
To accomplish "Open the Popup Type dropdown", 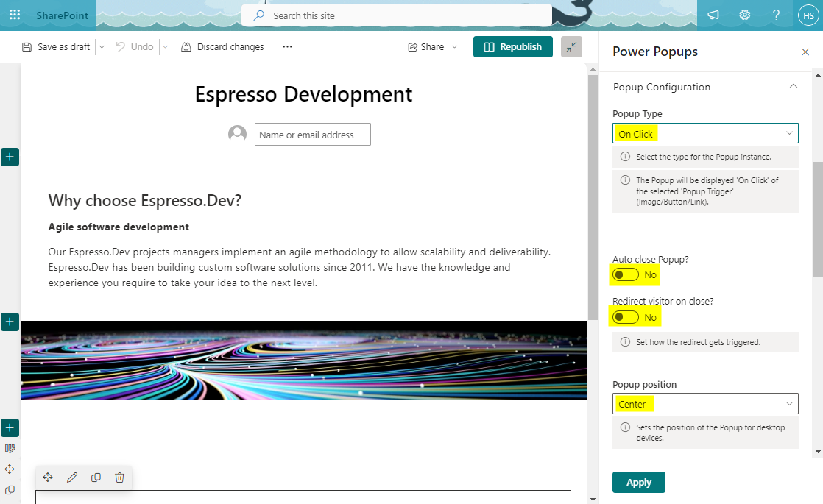I will click(705, 133).
